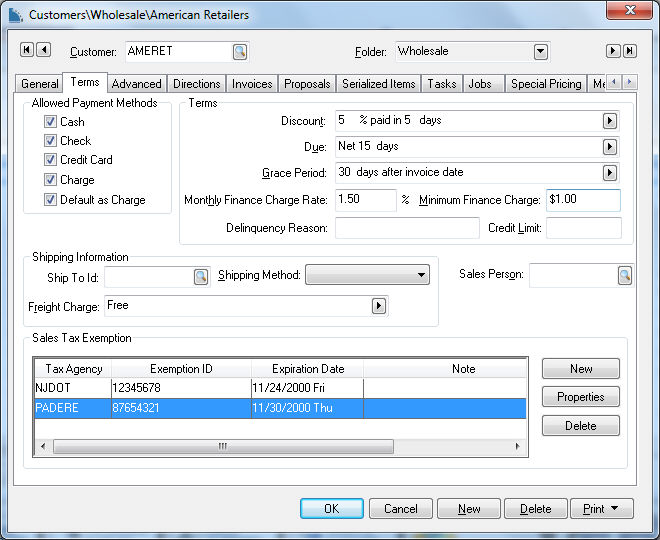The height and width of the screenshot is (540, 660).
Task: Open the Special Pricing tab
Action: (x=545, y=84)
